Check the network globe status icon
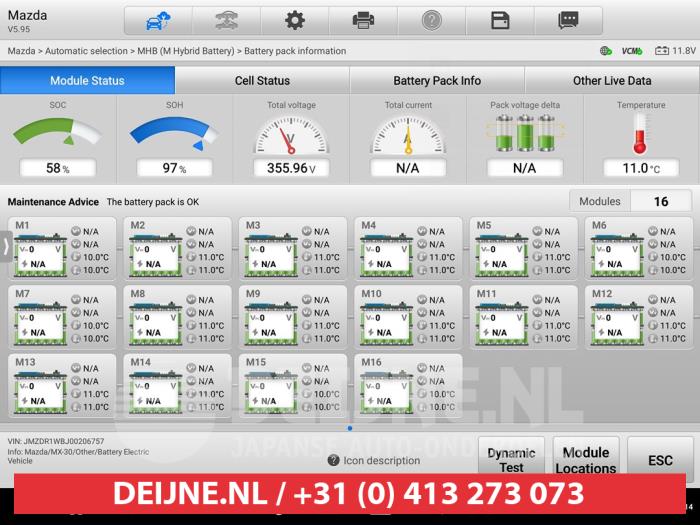700x525 pixels. [x=606, y=51]
